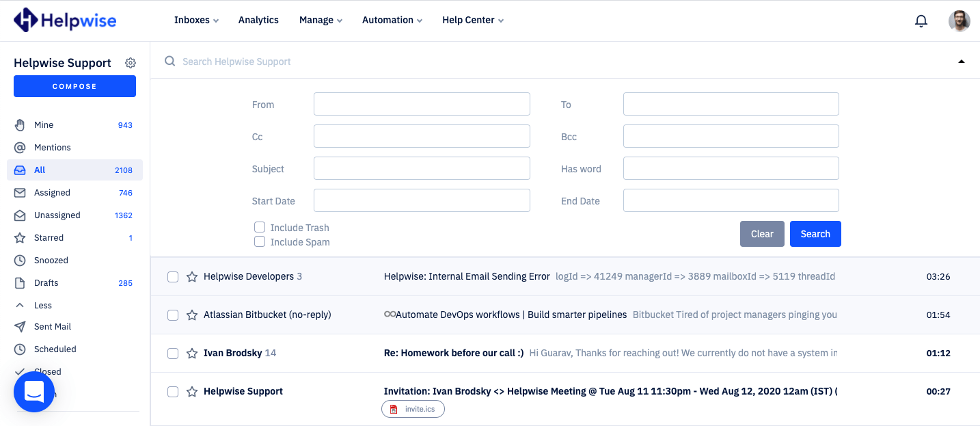Open the Snoozed folder
The image size is (980, 426).
coord(74,261)
